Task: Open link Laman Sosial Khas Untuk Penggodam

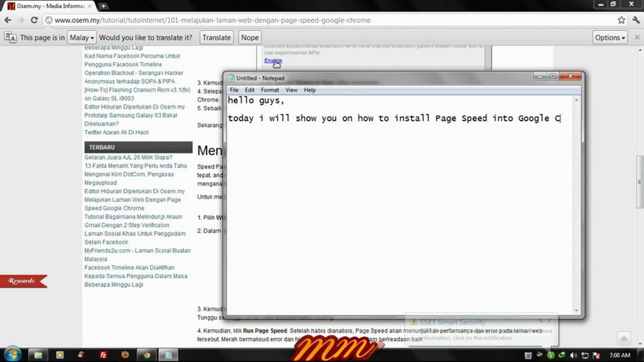Action: pos(135,234)
